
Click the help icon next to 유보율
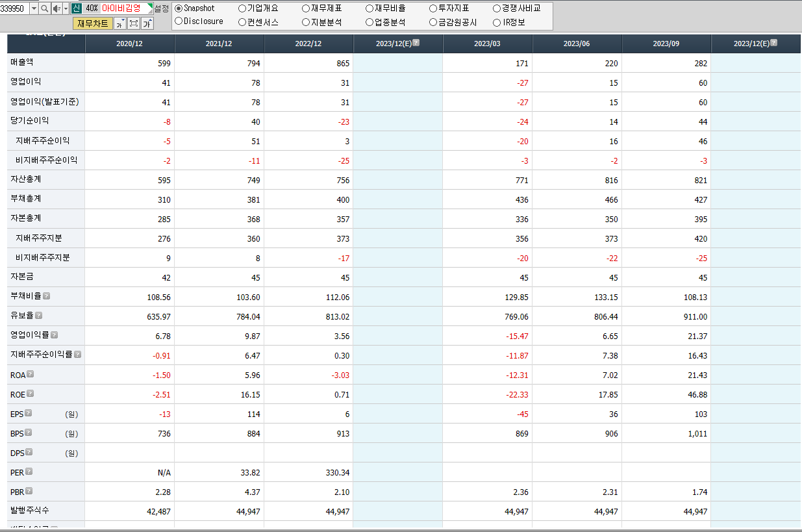point(38,315)
